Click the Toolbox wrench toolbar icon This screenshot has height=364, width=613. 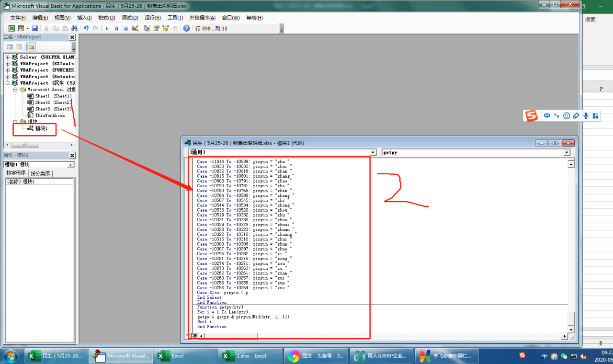pos(175,28)
